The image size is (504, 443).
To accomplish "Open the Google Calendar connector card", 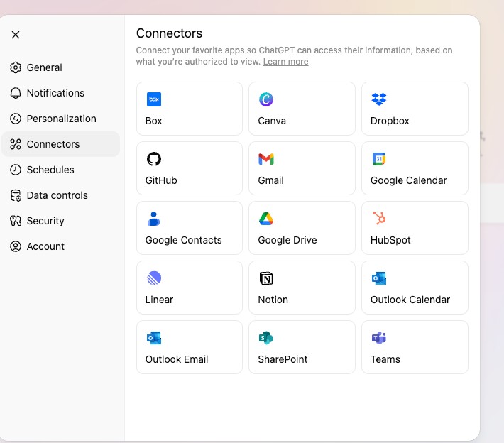I will click(x=415, y=168).
